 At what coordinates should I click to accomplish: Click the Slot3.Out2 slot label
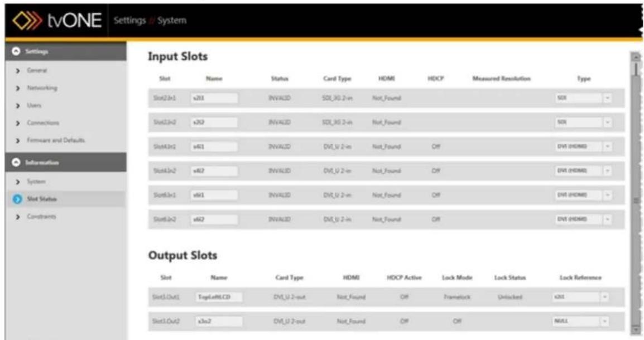[x=166, y=321]
